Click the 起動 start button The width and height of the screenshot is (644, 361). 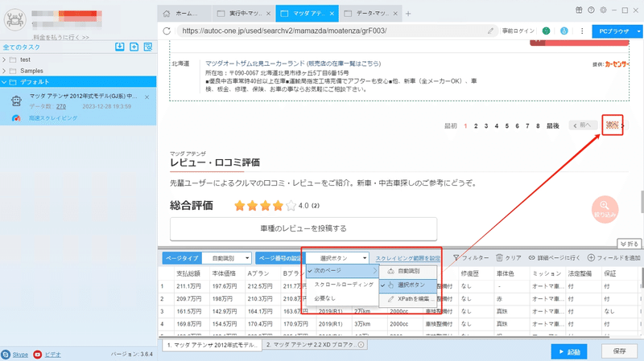tap(569, 351)
